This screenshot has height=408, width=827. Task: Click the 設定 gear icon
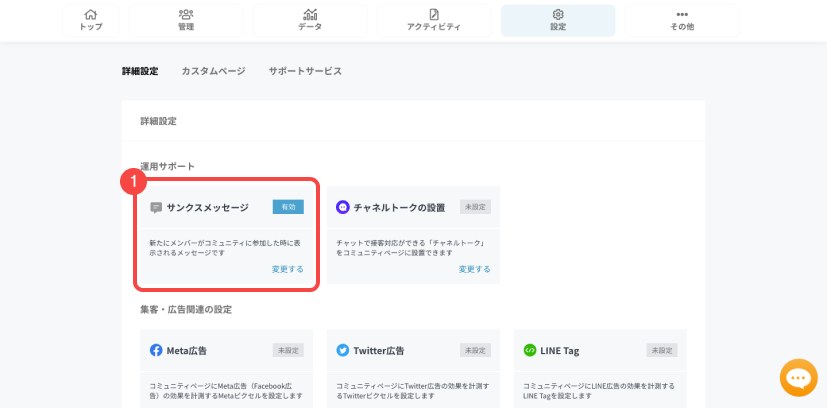pos(558,15)
